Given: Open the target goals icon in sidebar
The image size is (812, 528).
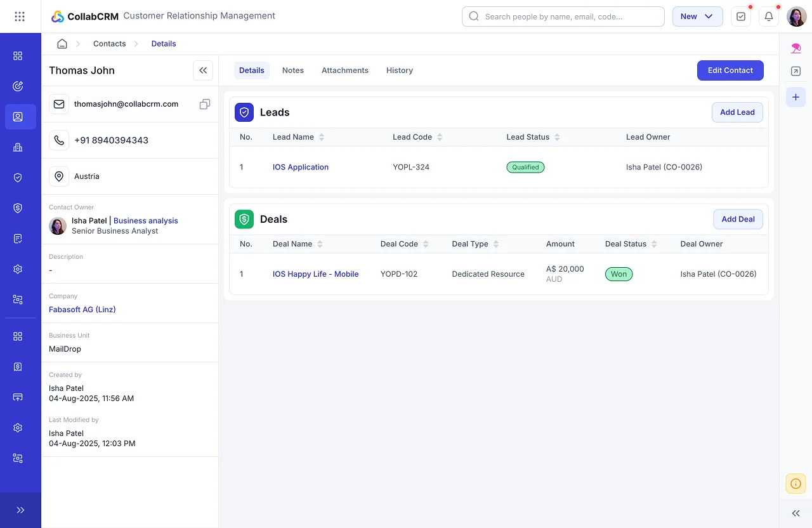Looking at the screenshot, I should click(18, 86).
